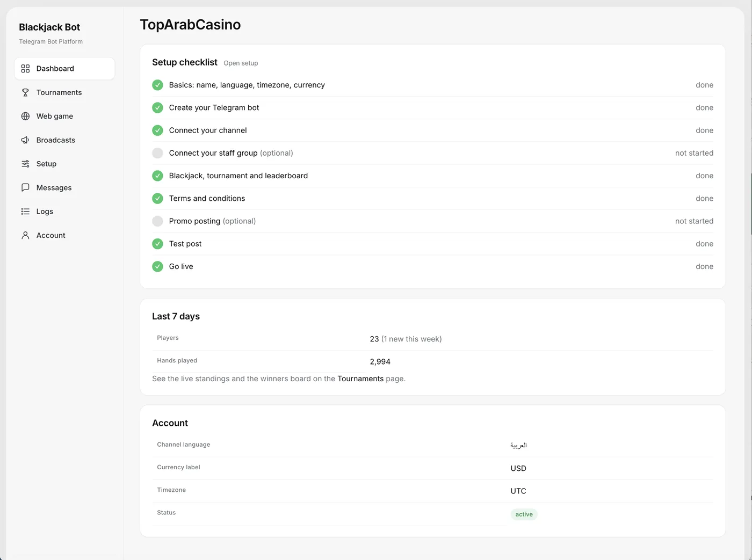The width and height of the screenshot is (752, 560).
Task: Click green check beside Test post
Action: coord(157,244)
